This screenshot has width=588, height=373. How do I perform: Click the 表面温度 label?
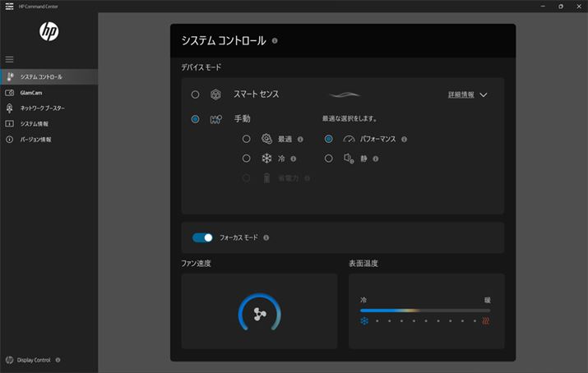(363, 263)
